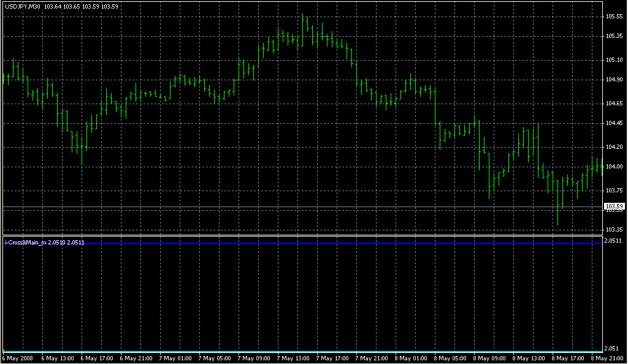Click the 8 May 21:00 time label
The image size is (628, 364).
pyautogui.click(x=607, y=359)
